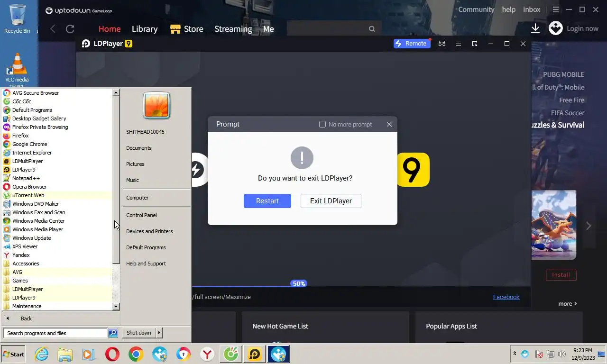Viewport: 607px width, 364px height.
Task: Click the Start menu list scroll-down arrow
Action: [x=116, y=307]
